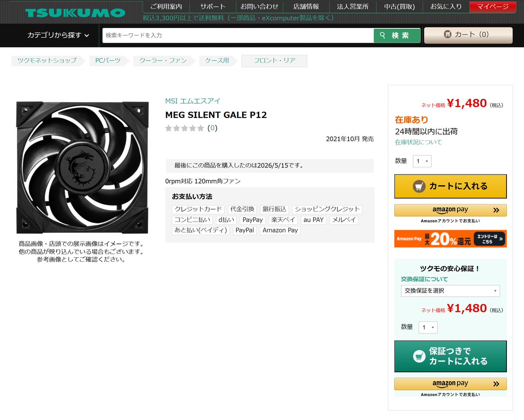Click the 税込3,300円以上で送料無料 notice text

point(238,18)
